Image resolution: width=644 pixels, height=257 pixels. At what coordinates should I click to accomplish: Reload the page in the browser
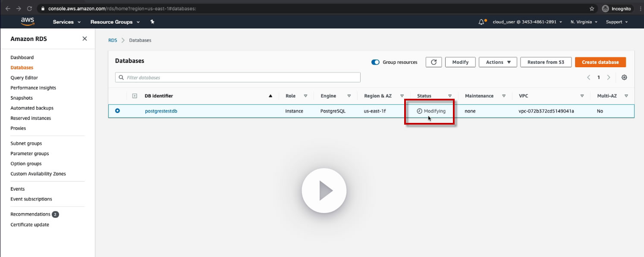coord(29,9)
